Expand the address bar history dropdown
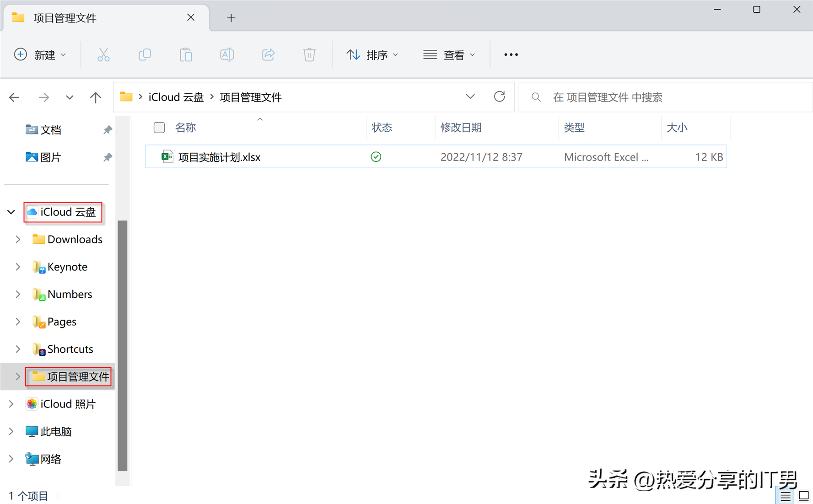 tap(470, 97)
